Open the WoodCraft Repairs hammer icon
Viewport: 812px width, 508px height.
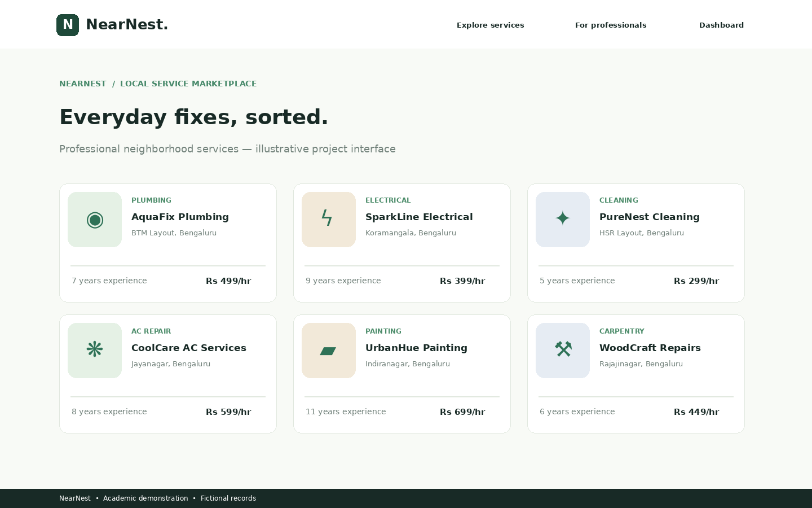click(x=563, y=351)
